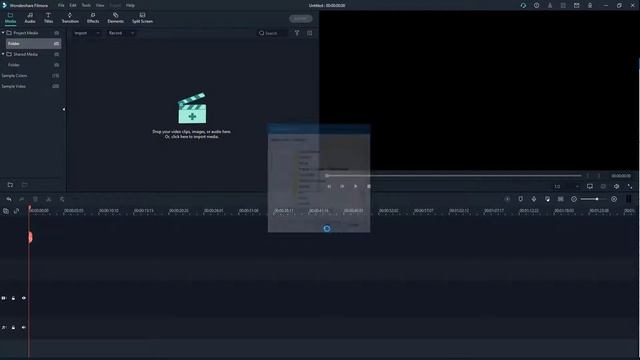Viewport: 640px width, 360px height.
Task: Click the Delete trash icon in timeline toolbar
Action: pos(36,199)
